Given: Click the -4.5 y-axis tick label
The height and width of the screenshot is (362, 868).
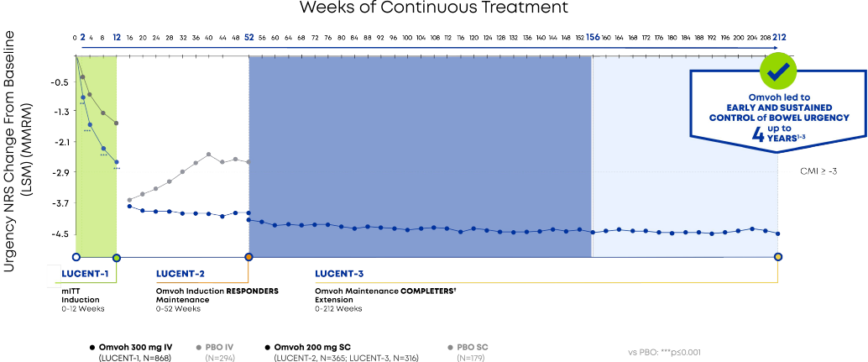Looking at the screenshot, I should click(x=60, y=233).
